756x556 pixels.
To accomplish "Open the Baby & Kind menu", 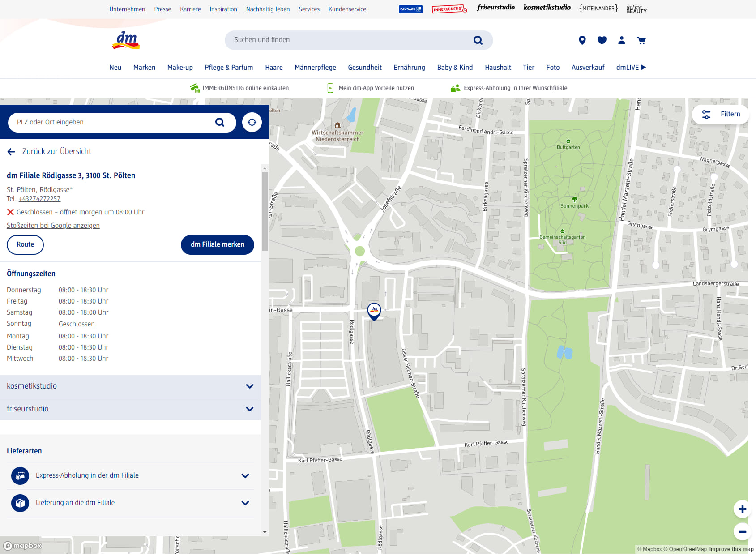I will click(455, 68).
